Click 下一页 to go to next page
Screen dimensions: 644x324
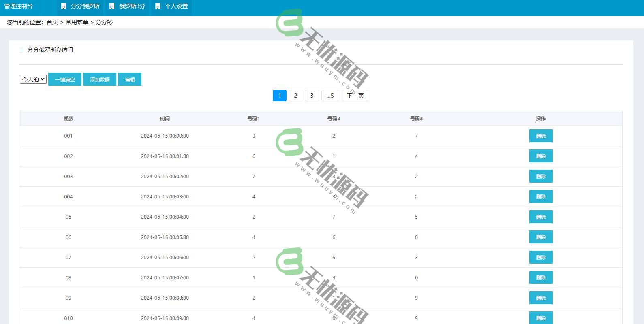[x=355, y=96]
